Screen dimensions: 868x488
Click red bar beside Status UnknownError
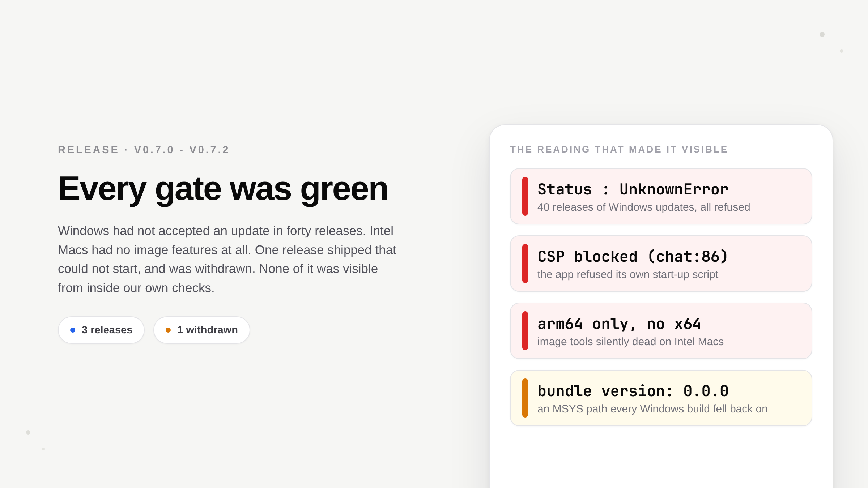pyautogui.click(x=525, y=196)
